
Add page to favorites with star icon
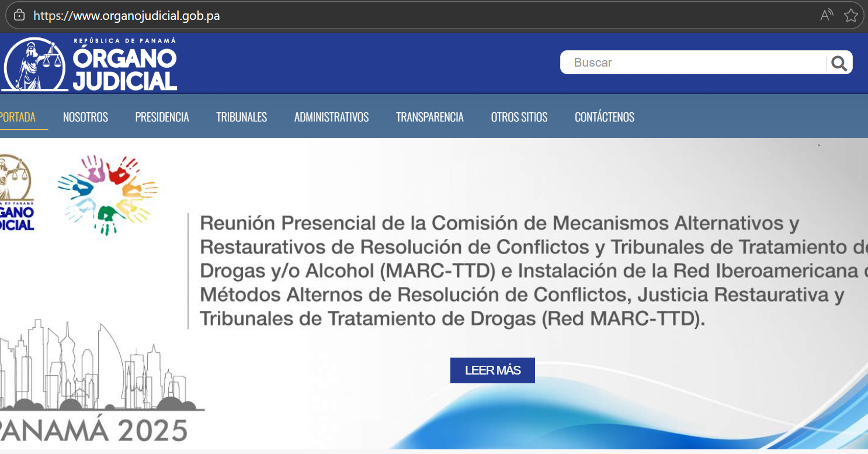pos(850,16)
